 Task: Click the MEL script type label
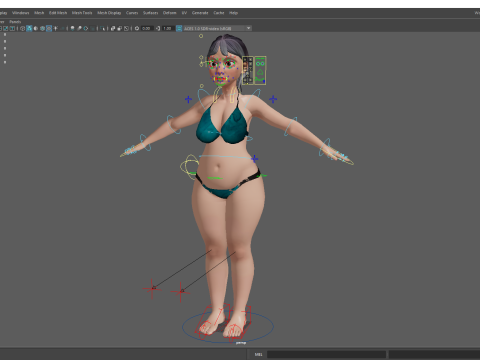coord(258,354)
